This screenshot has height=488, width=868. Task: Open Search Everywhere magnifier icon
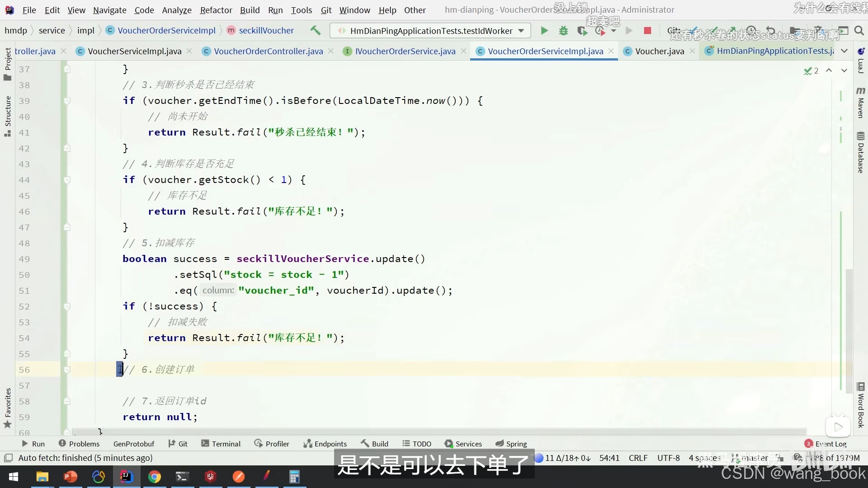(x=859, y=31)
